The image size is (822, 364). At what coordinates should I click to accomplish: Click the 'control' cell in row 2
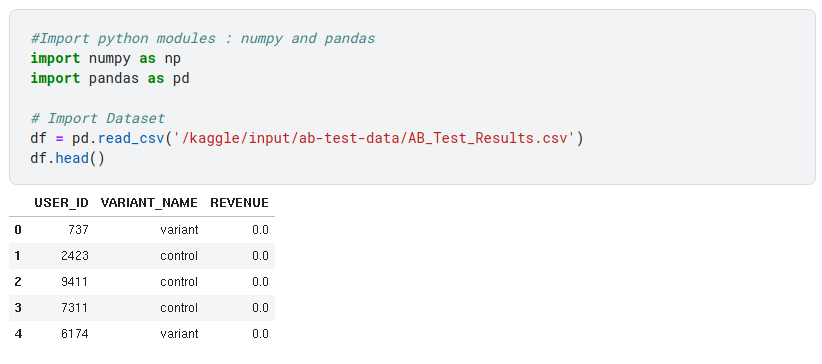point(179,282)
